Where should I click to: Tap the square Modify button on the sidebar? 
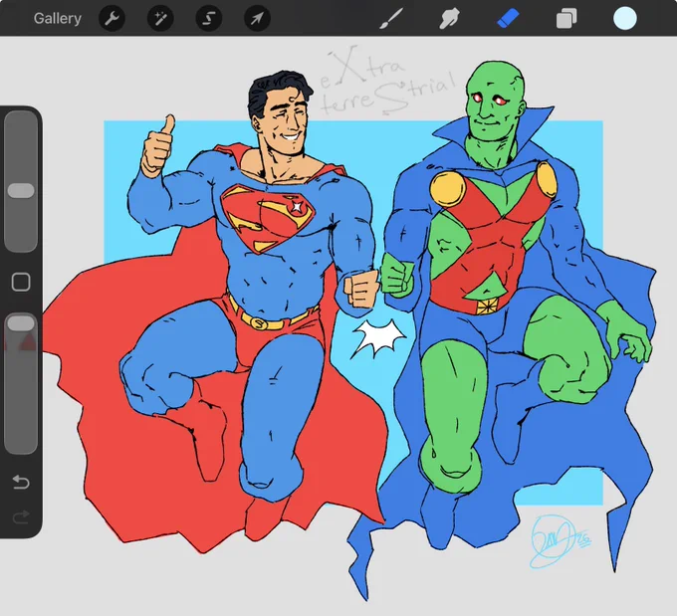pyautogui.click(x=21, y=282)
